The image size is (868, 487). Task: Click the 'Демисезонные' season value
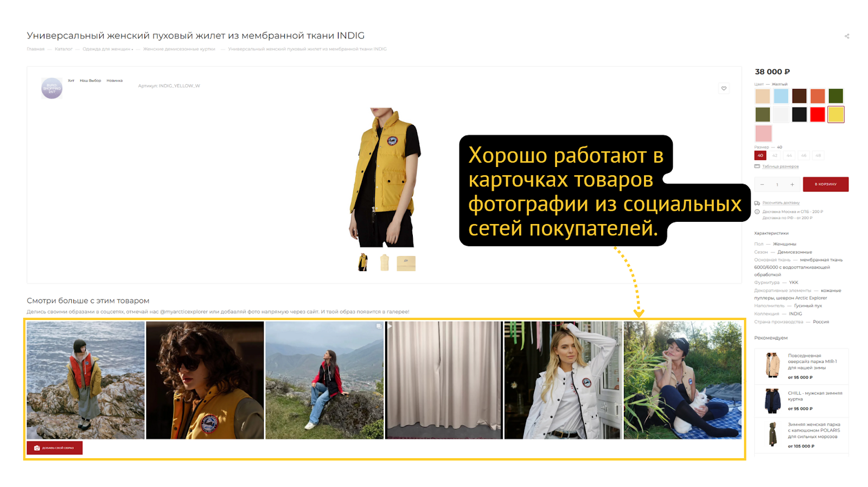point(795,252)
